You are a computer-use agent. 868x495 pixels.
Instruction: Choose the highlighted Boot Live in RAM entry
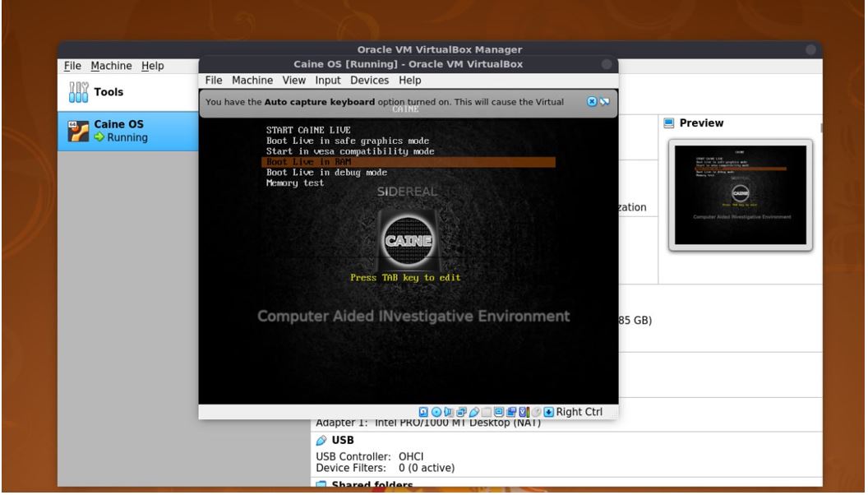pos(409,162)
